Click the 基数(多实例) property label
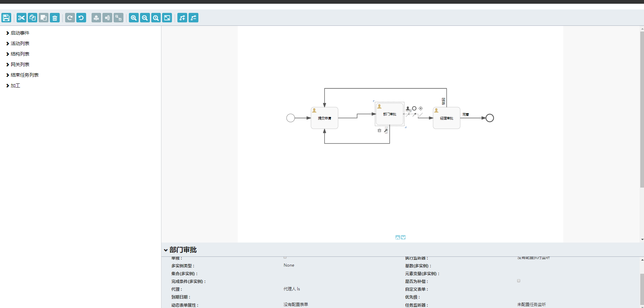This screenshot has width=644, height=308. 418,266
